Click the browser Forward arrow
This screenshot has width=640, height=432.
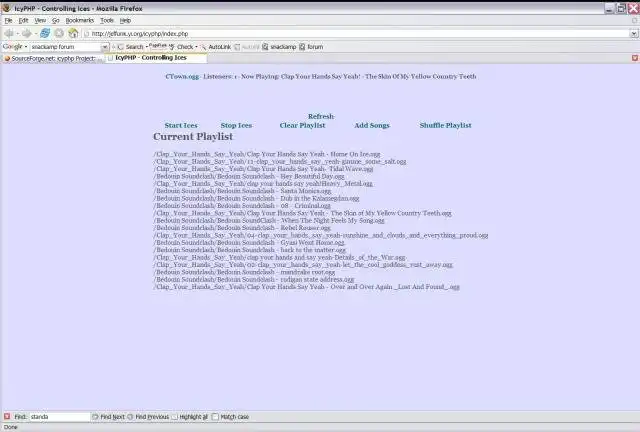point(27,33)
